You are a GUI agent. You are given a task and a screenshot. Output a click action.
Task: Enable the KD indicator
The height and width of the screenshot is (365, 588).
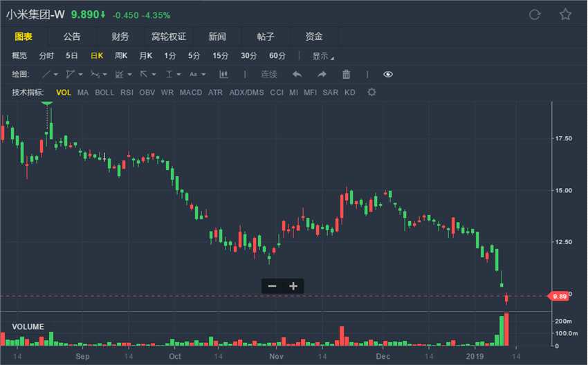pos(350,92)
